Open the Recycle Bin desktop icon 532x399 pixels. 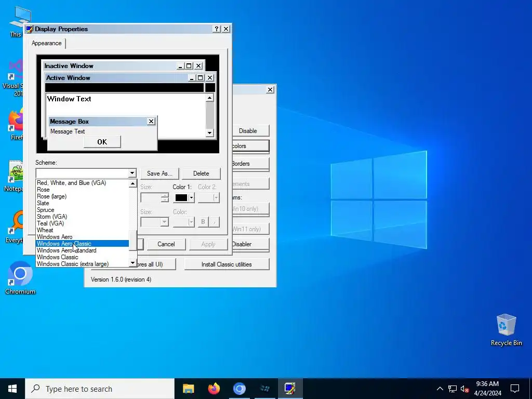(x=506, y=330)
